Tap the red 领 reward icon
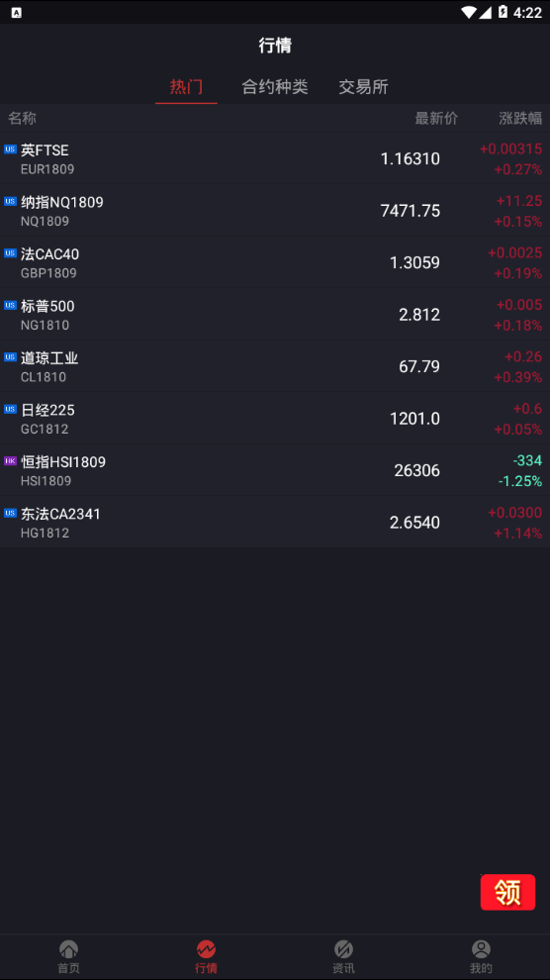The image size is (550, 980). pyautogui.click(x=507, y=892)
